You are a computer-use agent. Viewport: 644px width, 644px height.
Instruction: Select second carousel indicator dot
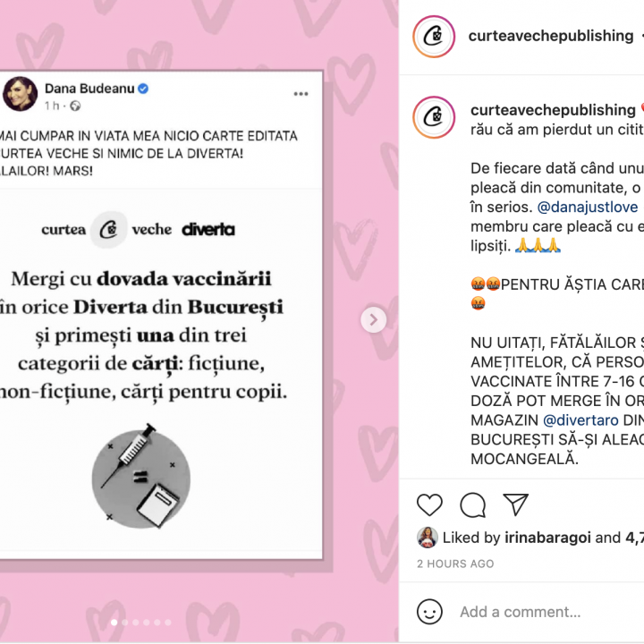pyautogui.click(x=125, y=623)
